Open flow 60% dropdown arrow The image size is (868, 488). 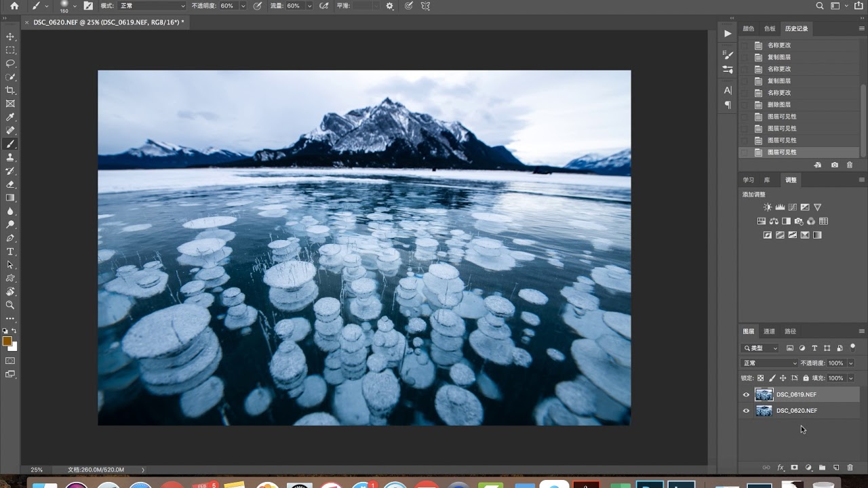point(310,5)
